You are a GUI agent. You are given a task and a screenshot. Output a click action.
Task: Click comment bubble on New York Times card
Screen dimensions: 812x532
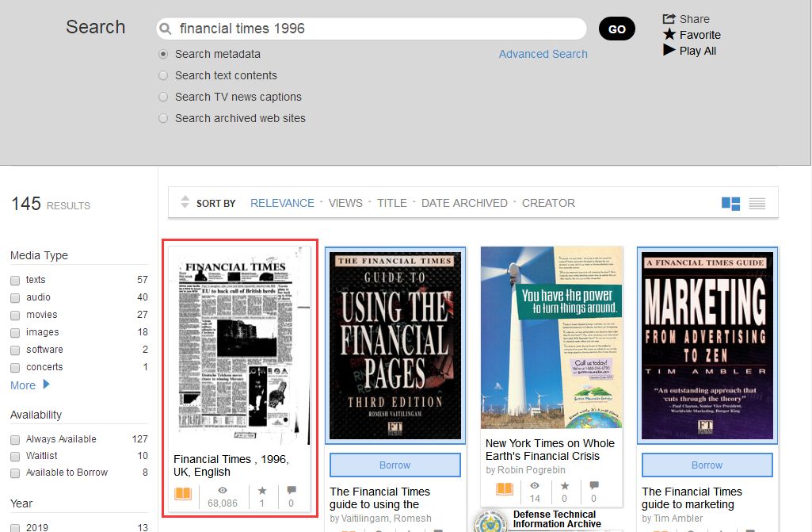(x=594, y=485)
